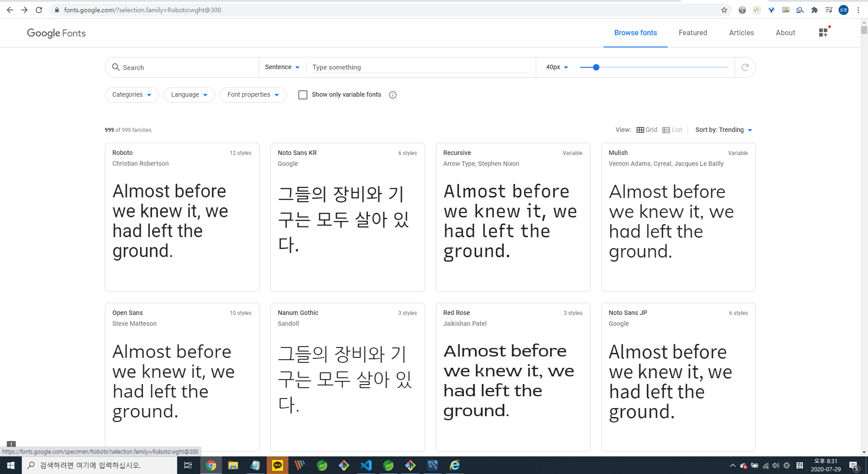Click the browser reload button
This screenshot has height=474, width=868.
[39, 10]
